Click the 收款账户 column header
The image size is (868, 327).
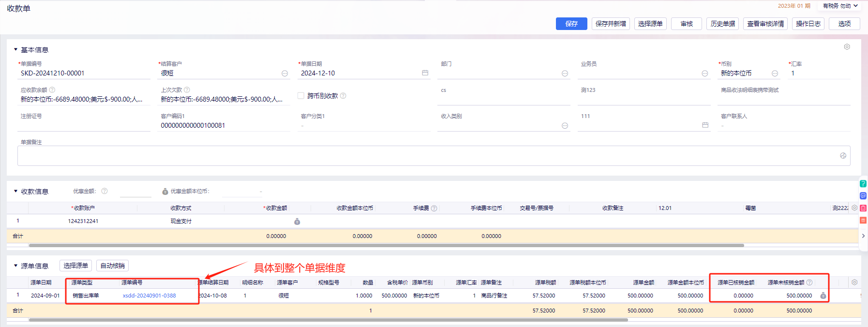click(83, 208)
